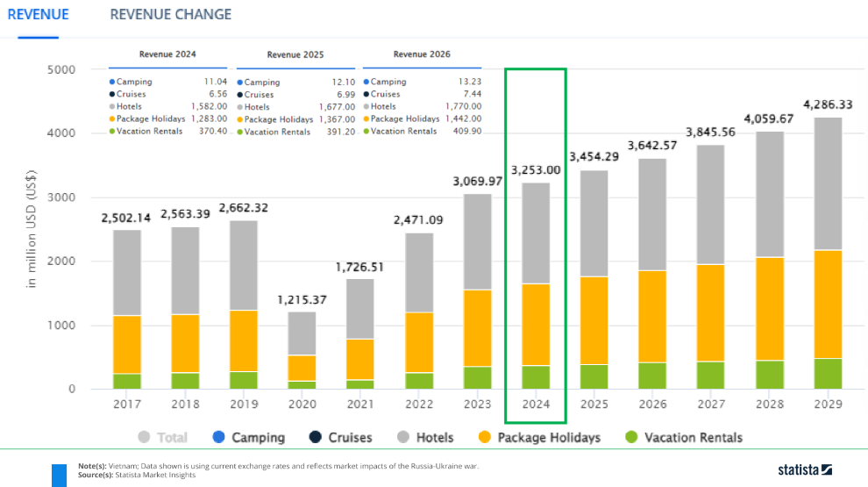868x487 pixels.
Task: Toggle the Total series legend dot
Action: tap(144, 437)
